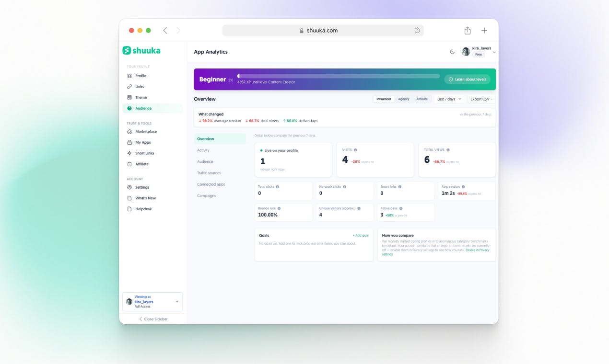Click the 50.0% active days change
This screenshot has height=364, width=609.
300,121
